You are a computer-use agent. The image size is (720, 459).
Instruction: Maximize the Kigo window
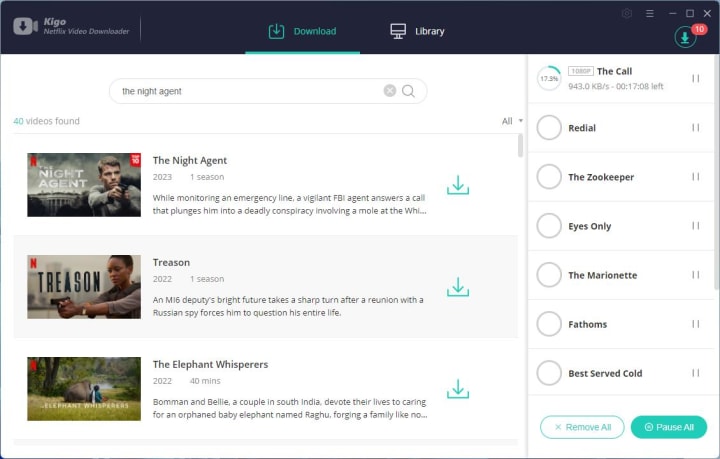pos(690,14)
